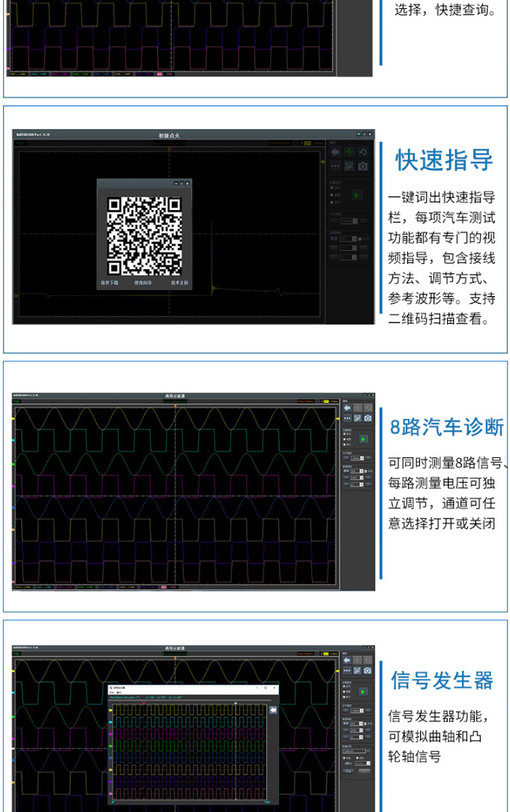Select first acquisition mode radio in 初级点火 window

point(331,187)
